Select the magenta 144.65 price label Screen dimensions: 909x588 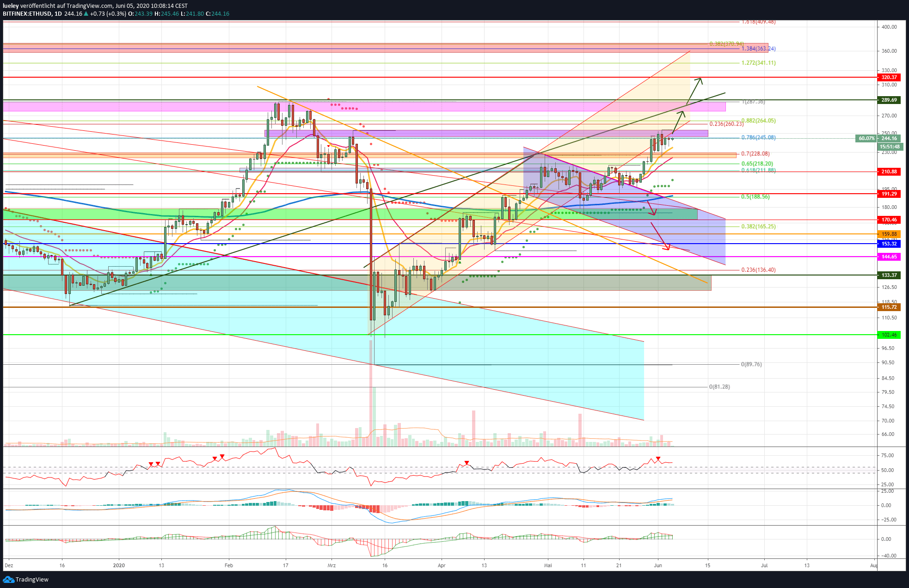889,257
